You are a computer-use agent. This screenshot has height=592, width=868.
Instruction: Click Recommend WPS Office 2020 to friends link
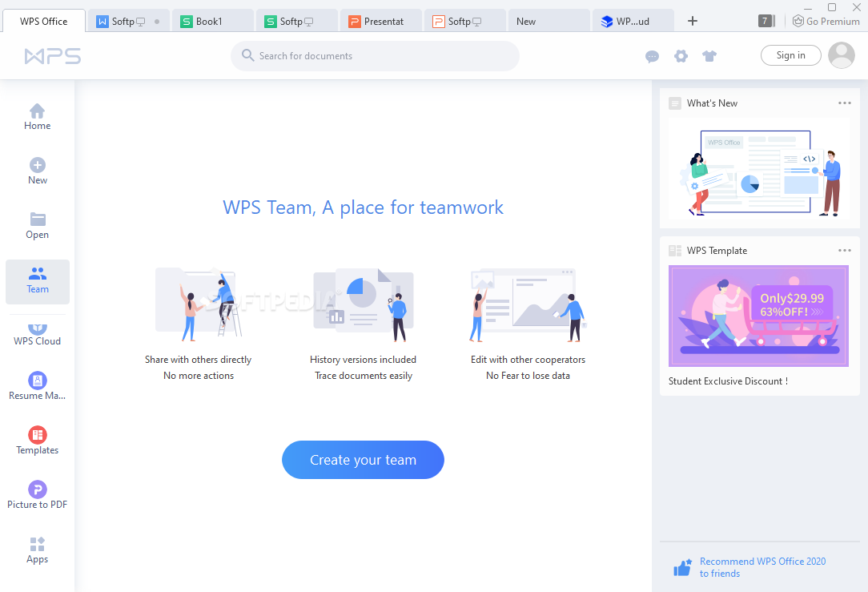(763, 567)
